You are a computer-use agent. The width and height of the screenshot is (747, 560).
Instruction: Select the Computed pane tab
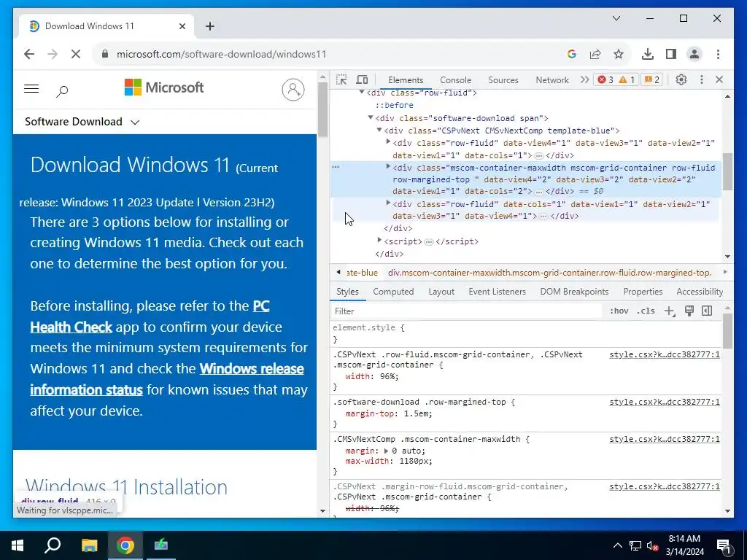tap(393, 292)
